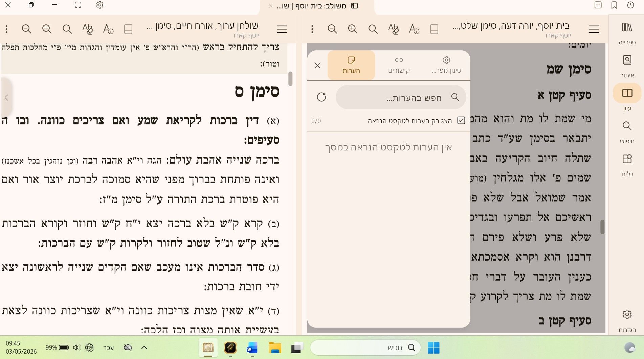Open the איתור locate sidebar icon
Viewport: 644px width, 359px height.
pos(627,66)
